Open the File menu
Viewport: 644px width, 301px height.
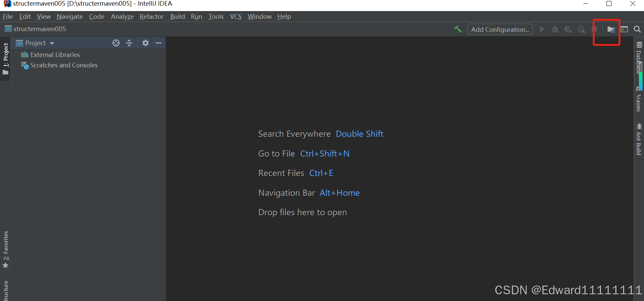click(7, 16)
